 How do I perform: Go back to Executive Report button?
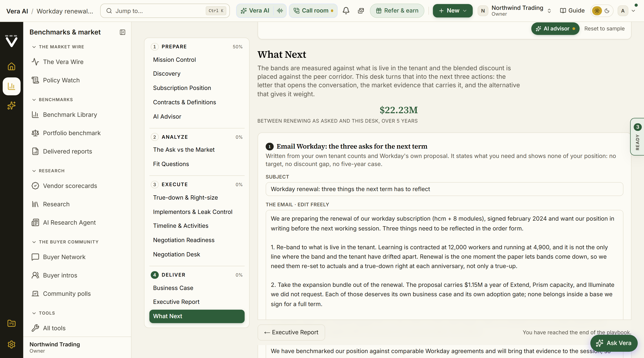click(x=291, y=332)
